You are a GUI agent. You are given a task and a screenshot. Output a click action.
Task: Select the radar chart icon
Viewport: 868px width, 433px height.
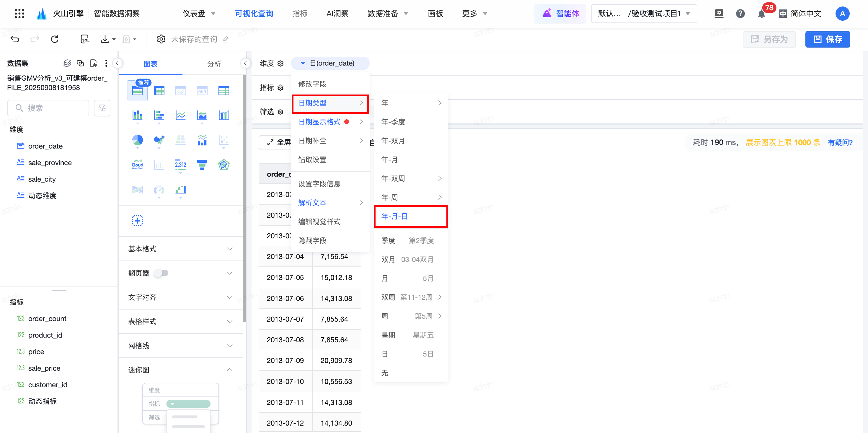pos(223,165)
